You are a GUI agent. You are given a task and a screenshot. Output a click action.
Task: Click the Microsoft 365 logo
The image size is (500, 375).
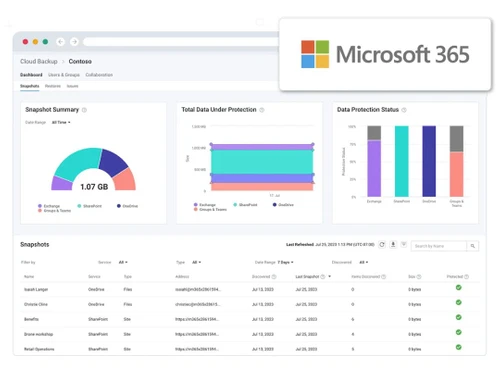(x=385, y=54)
